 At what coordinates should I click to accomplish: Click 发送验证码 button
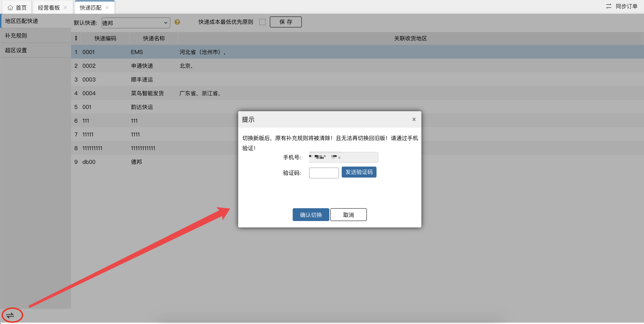click(359, 172)
